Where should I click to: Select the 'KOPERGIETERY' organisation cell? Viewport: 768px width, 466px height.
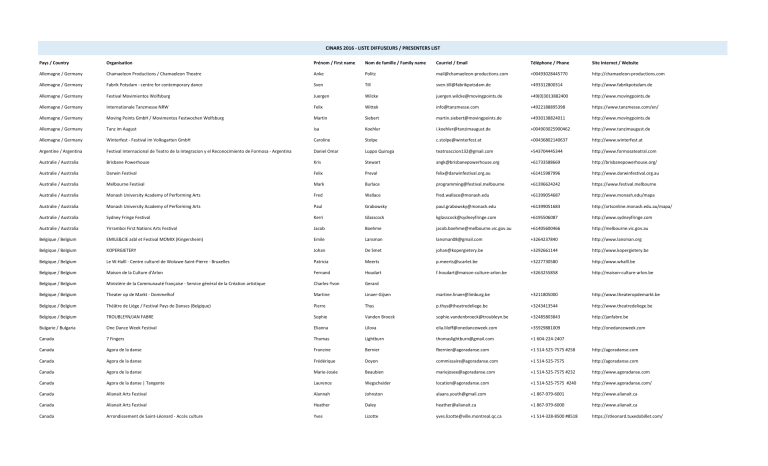pyautogui.click(x=121, y=250)
